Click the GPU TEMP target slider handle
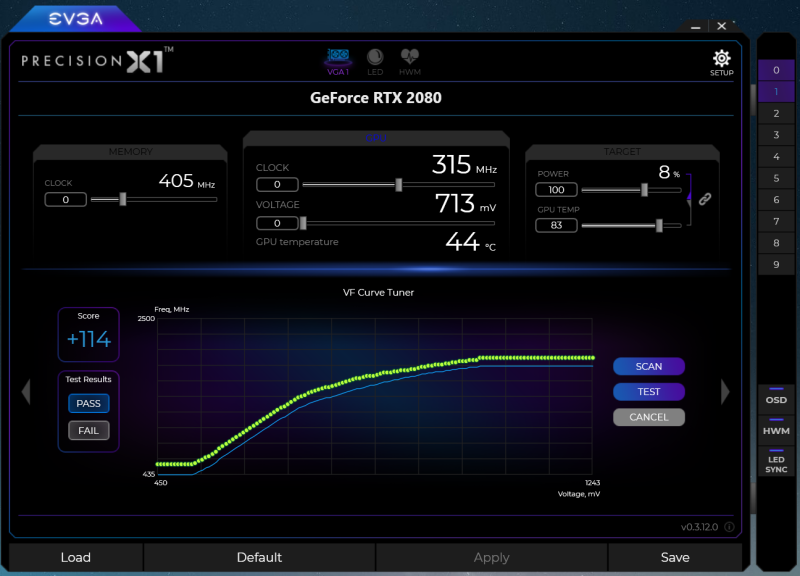The width and height of the screenshot is (800, 576). 659,226
